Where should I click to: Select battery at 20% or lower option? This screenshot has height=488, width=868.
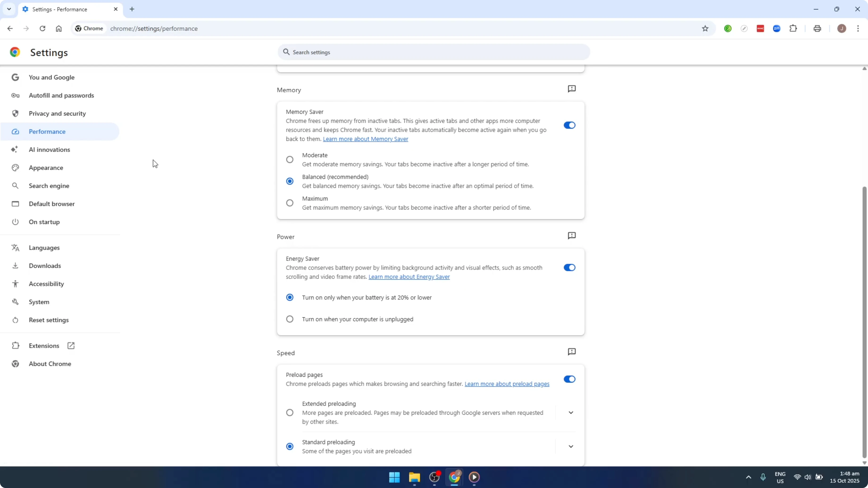point(290,297)
